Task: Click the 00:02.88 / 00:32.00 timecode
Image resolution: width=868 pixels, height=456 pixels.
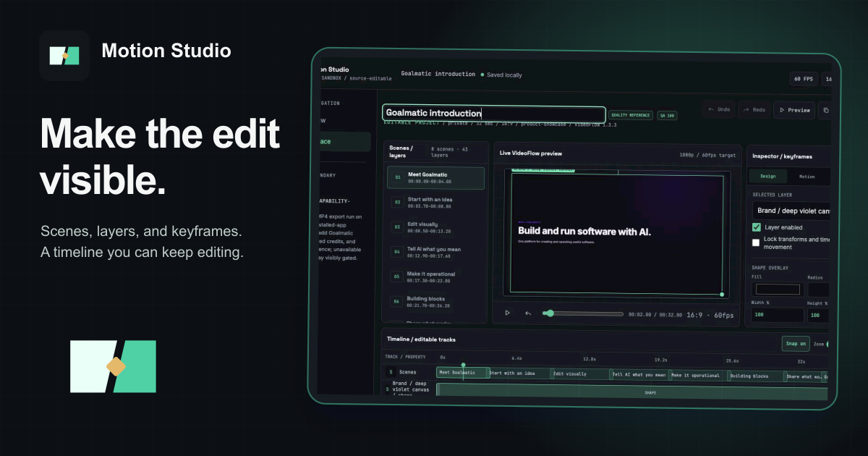Action: point(655,315)
